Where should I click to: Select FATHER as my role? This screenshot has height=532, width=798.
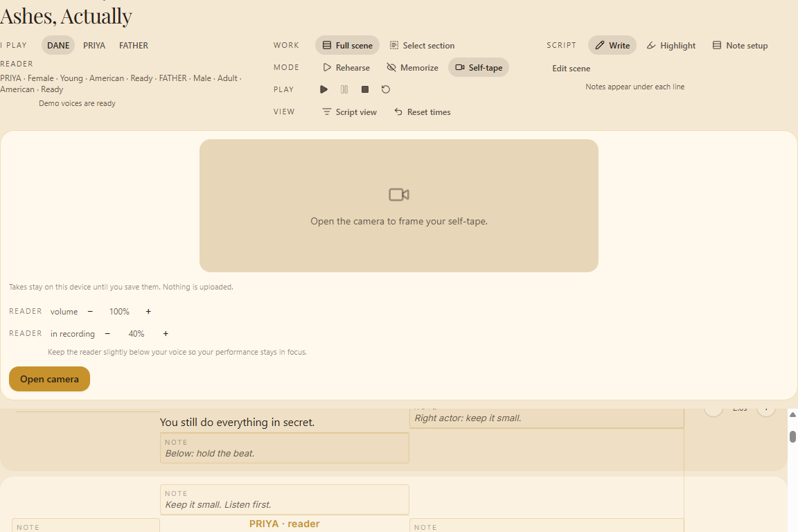(133, 45)
